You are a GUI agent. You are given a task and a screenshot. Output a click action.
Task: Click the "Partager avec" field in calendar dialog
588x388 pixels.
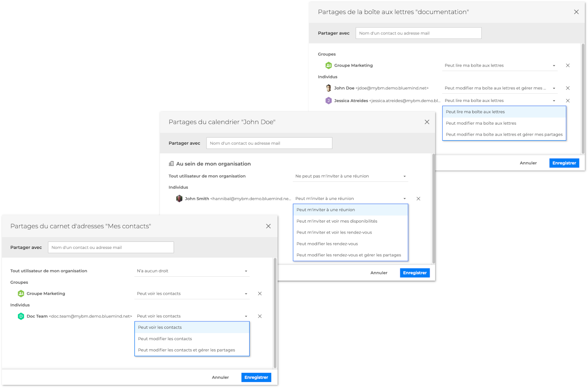[269, 143]
